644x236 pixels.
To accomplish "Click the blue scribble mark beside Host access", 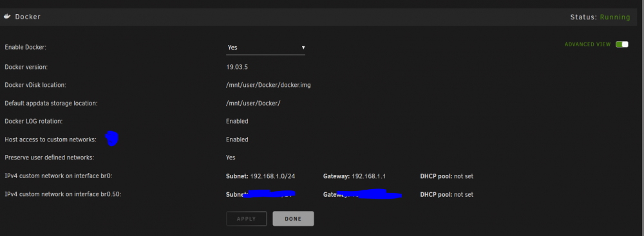I will click(x=111, y=138).
